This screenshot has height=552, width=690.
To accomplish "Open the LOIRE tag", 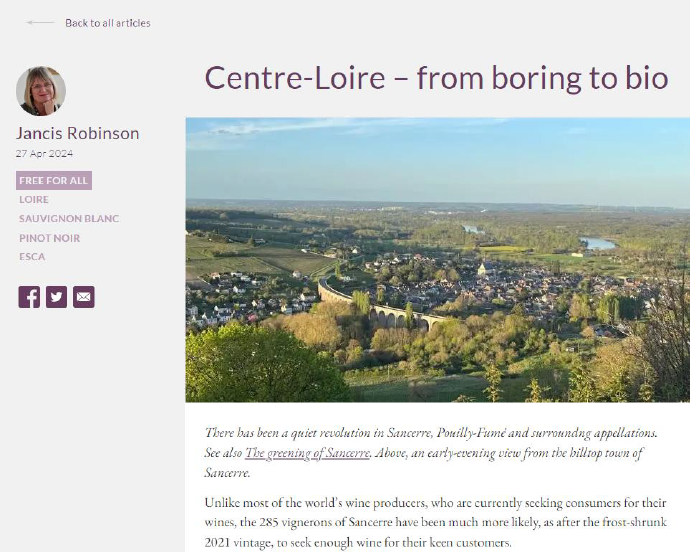I will pyautogui.click(x=34, y=200).
